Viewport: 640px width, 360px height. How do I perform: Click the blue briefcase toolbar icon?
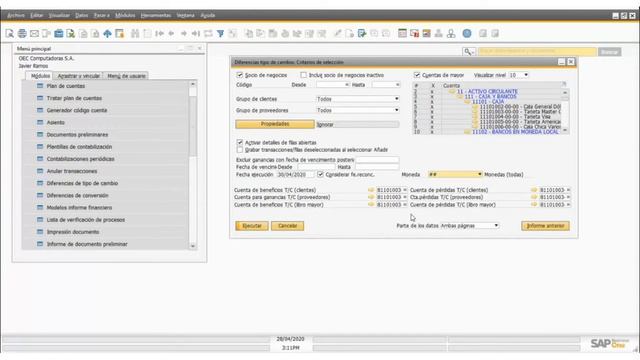[59, 33]
